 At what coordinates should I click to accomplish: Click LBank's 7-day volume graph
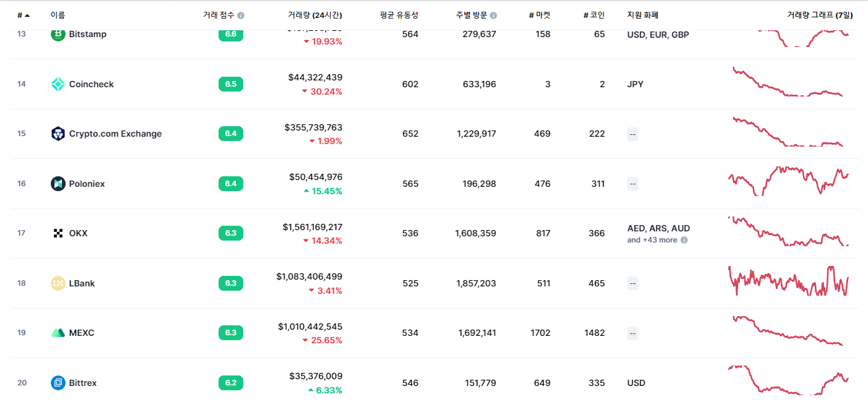[789, 281]
